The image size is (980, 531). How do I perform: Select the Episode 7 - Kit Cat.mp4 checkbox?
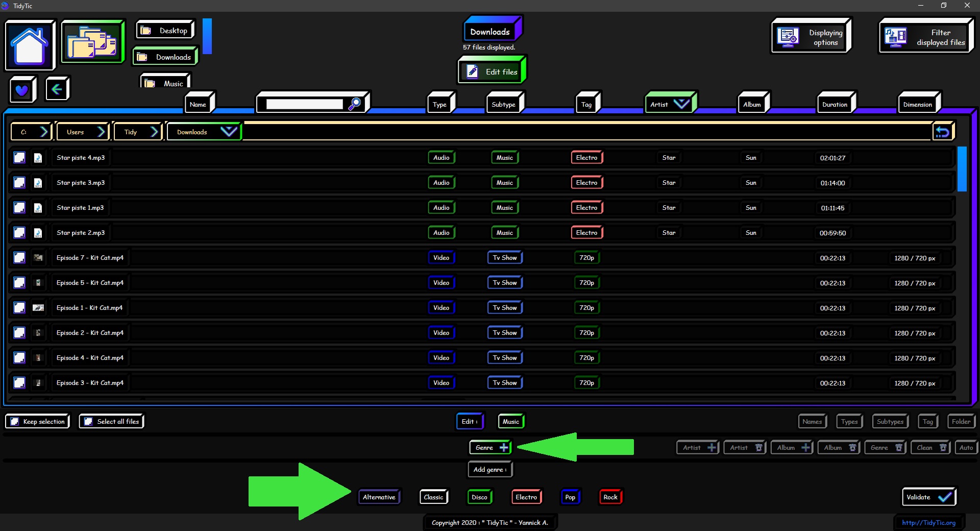19,258
